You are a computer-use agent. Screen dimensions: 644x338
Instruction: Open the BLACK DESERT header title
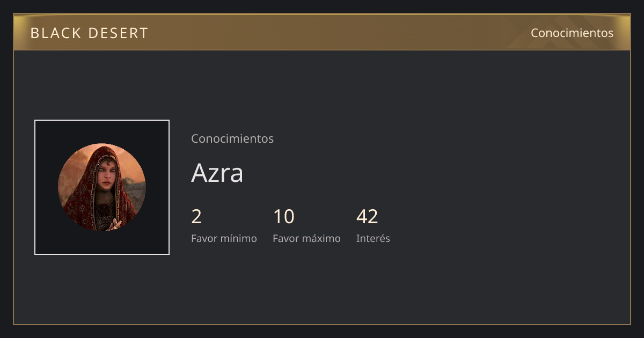(x=89, y=33)
